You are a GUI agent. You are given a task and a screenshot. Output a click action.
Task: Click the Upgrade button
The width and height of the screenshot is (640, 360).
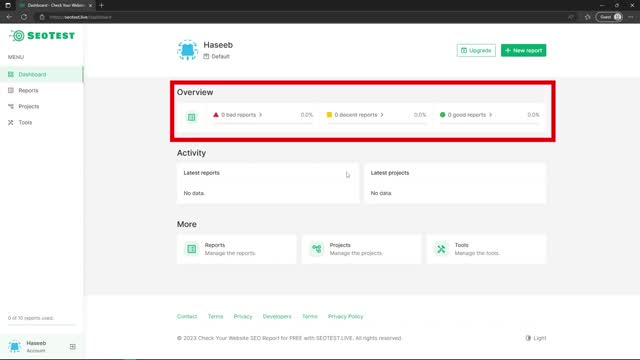pyautogui.click(x=476, y=50)
